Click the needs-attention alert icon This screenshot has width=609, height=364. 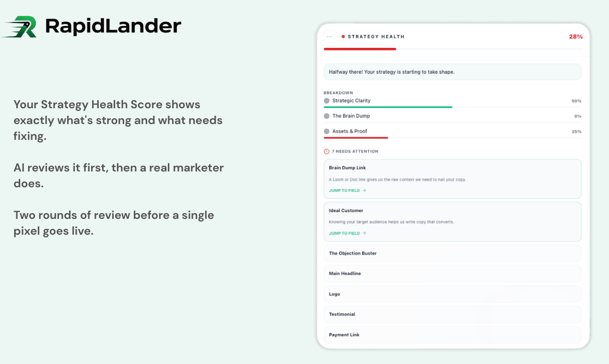(326, 151)
